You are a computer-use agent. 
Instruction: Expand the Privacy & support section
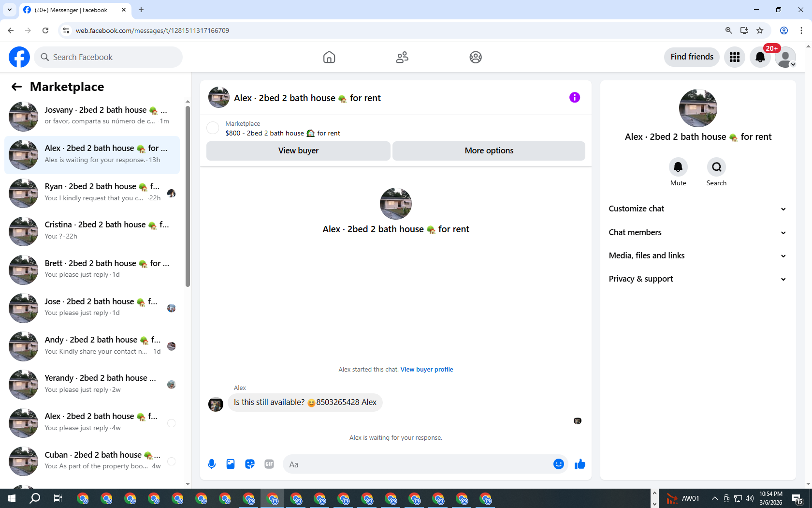click(x=698, y=279)
